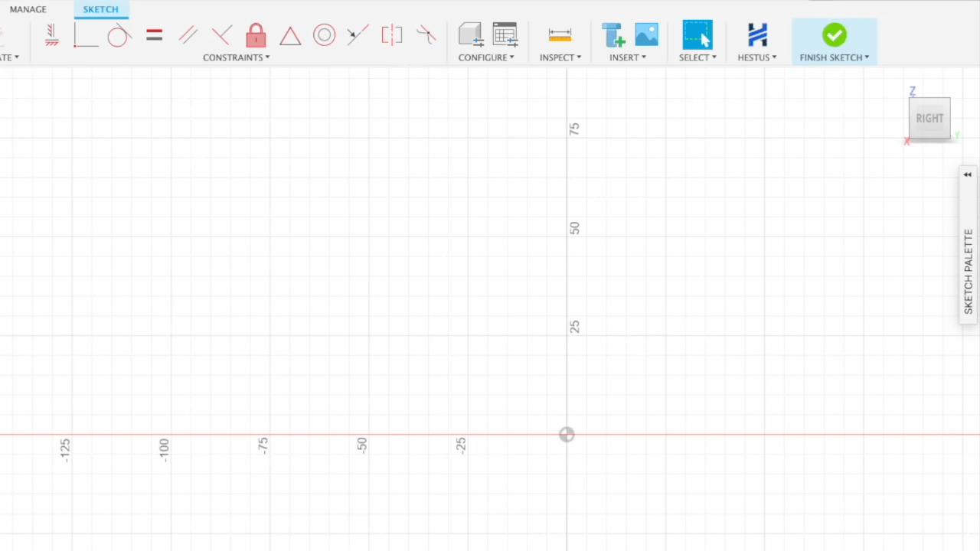Open the HESTUS dropdown menu
Viewport: 980px width, 551px height.
point(757,57)
